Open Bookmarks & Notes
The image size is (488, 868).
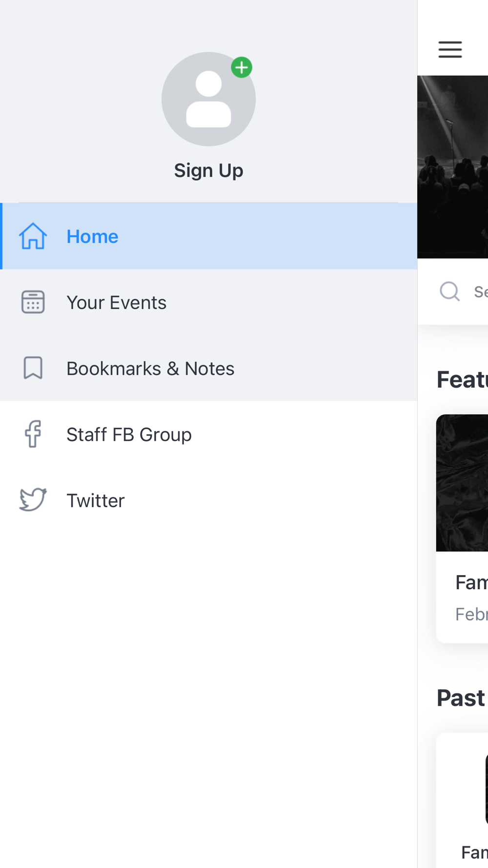point(208,368)
